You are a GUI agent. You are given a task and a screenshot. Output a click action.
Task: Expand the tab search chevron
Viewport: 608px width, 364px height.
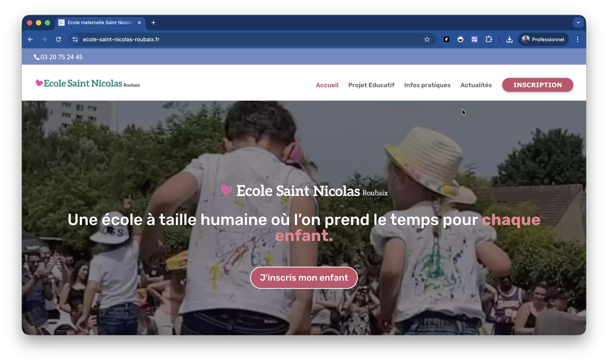coord(578,22)
